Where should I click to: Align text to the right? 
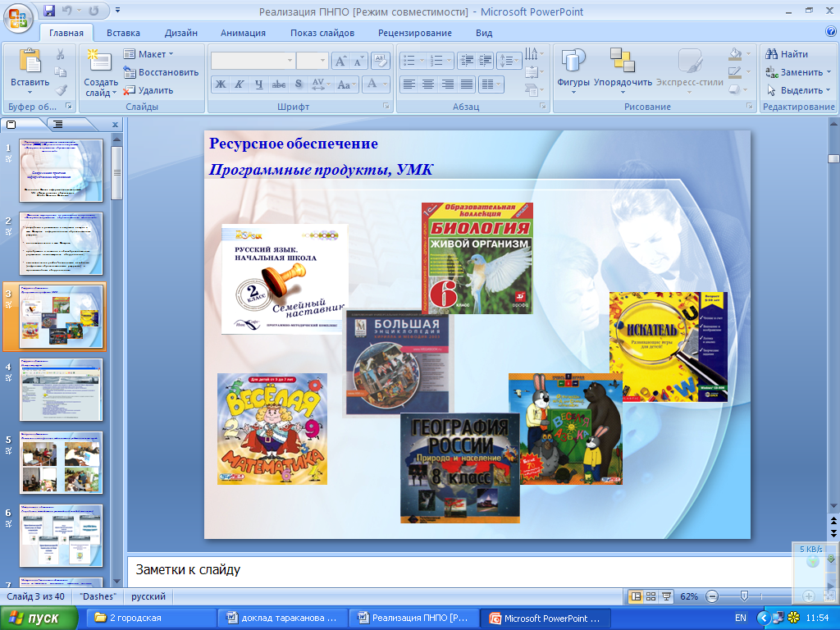(447, 84)
